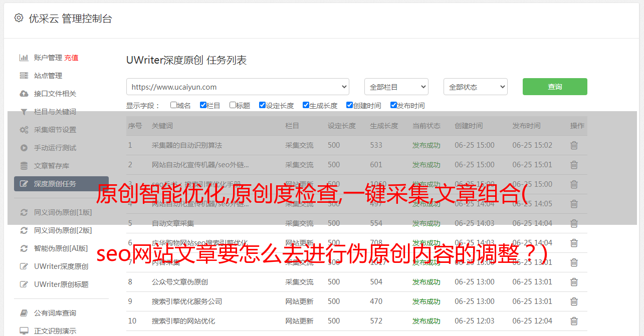Open 深度原创任务 in the sidebar

tap(61, 184)
